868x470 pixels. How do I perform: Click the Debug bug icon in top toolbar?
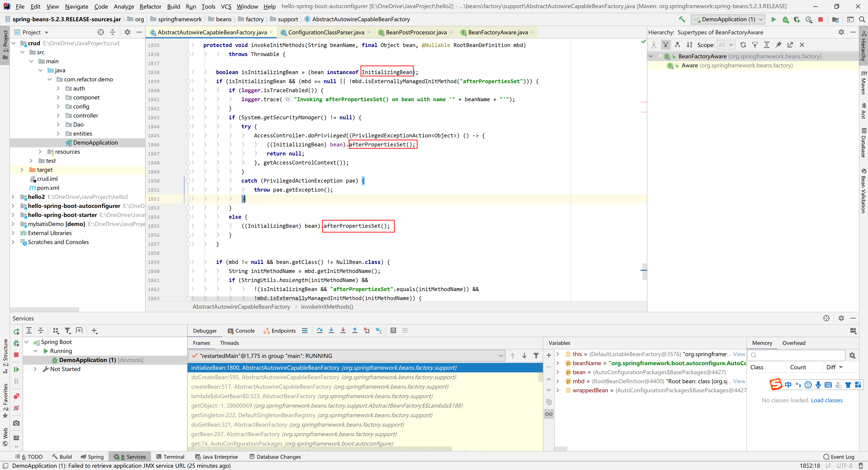coord(785,19)
